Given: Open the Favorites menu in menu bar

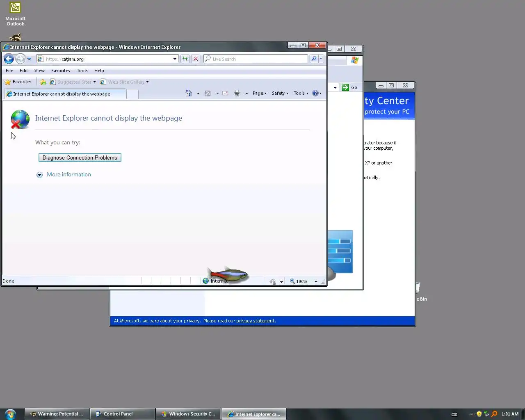Looking at the screenshot, I should pyautogui.click(x=61, y=71).
